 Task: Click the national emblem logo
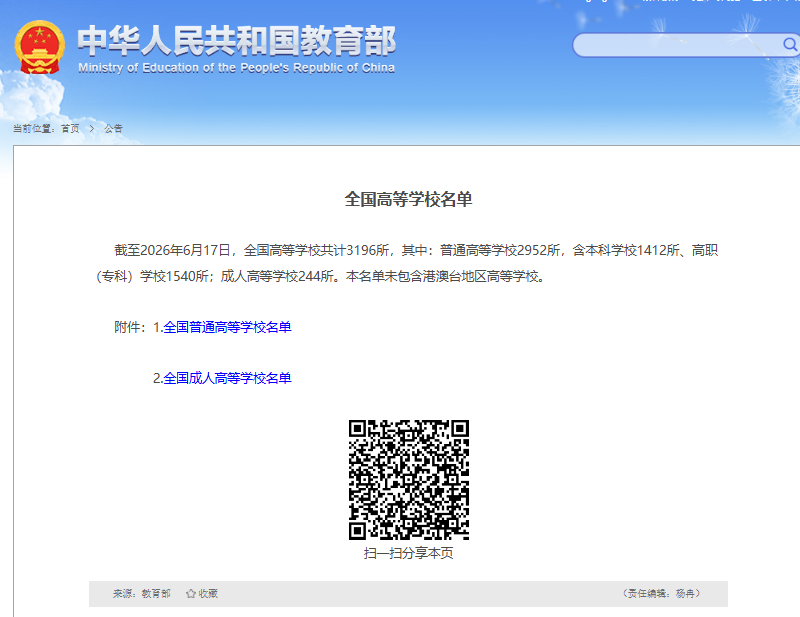[x=40, y=47]
